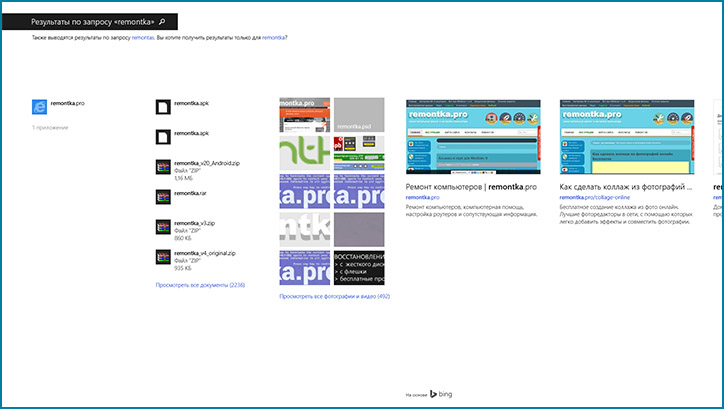This screenshot has height=409, width=724.
Task: Click the description starting 'Ремонт компьютеров, компьютерная помощь'
Action: coord(471,211)
